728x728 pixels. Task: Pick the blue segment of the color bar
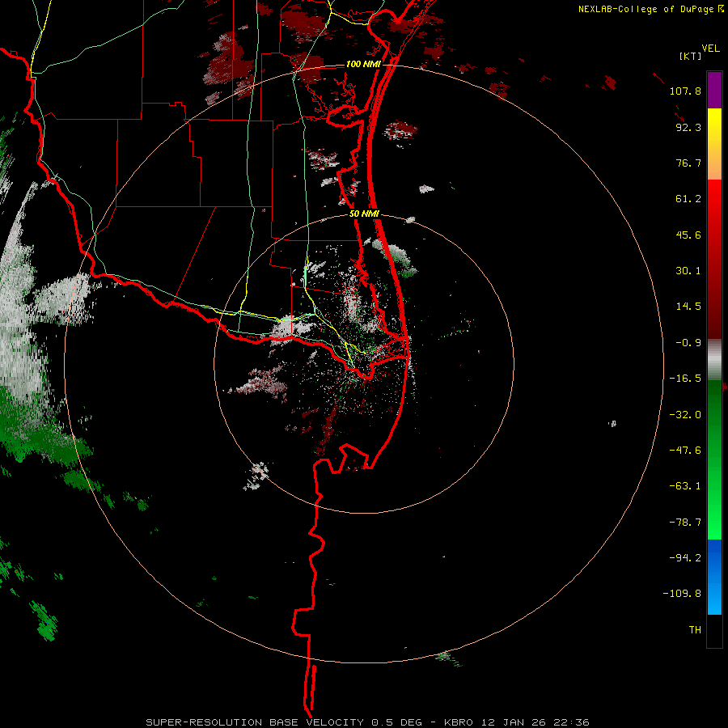714,577
